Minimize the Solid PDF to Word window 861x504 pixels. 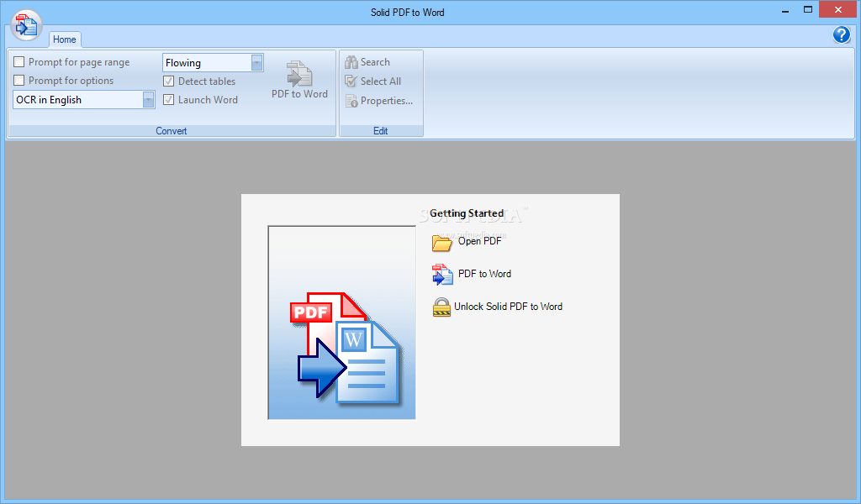785,10
